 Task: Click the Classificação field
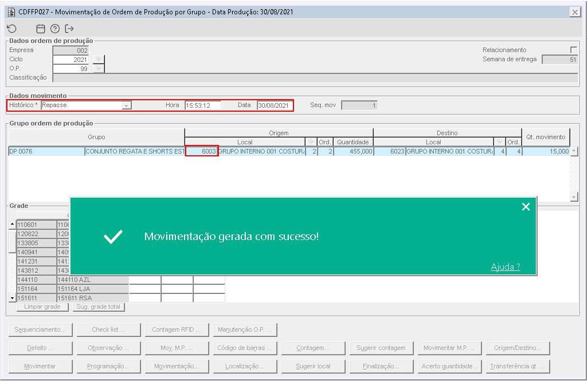[315, 77]
